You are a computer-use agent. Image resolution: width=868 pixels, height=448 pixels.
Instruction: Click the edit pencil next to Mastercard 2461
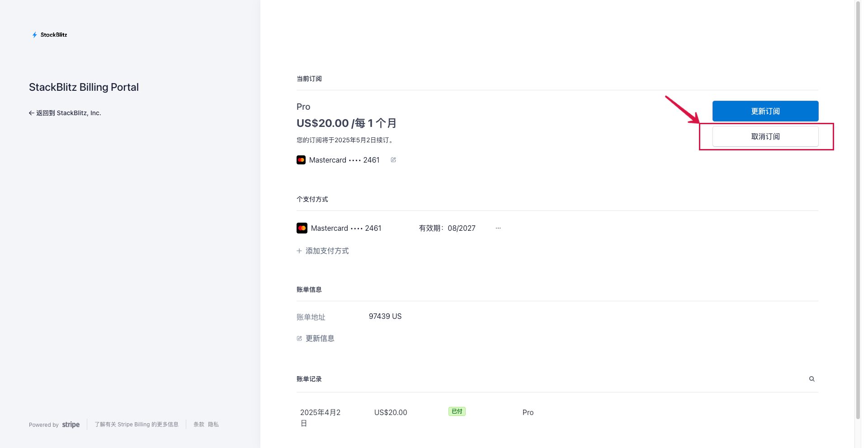(393, 160)
